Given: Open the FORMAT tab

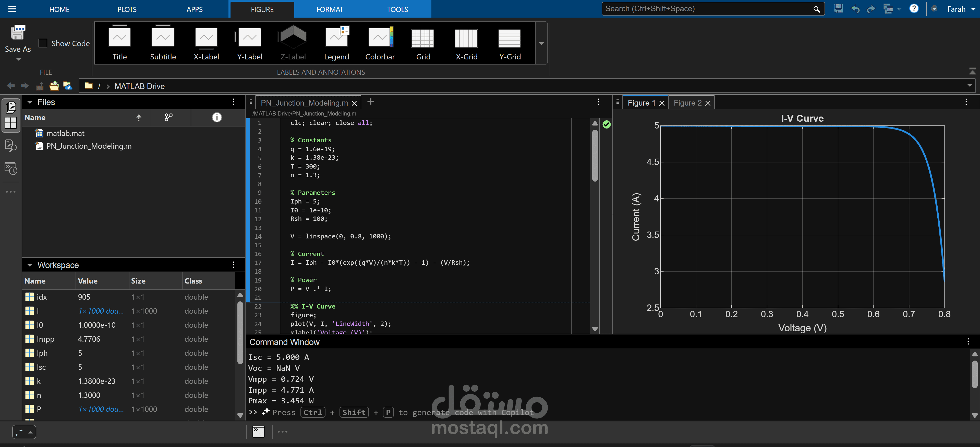Looking at the screenshot, I should pyautogui.click(x=330, y=9).
